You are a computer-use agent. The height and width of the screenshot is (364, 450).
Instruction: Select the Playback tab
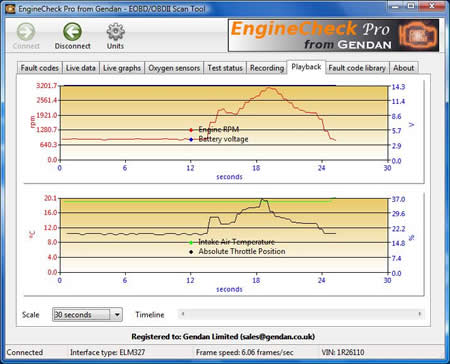click(306, 67)
